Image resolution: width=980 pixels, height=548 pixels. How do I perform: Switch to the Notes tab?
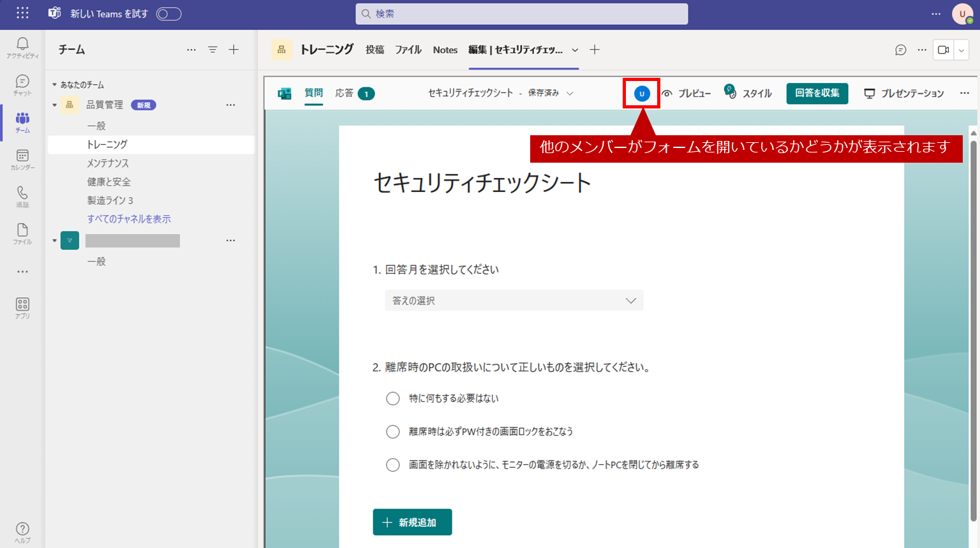(x=445, y=50)
